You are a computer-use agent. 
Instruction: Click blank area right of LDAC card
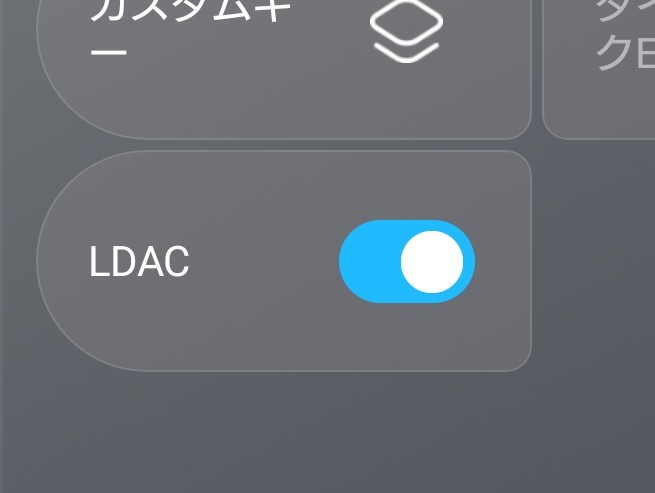[593, 261]
